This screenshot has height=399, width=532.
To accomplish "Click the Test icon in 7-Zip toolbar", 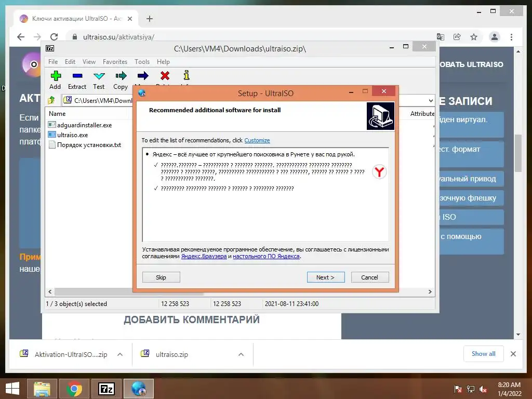I will [x=99, y=76].
